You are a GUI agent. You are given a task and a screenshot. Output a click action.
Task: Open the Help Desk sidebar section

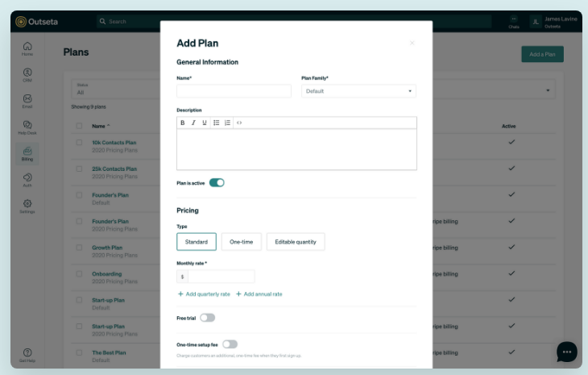point(27,127)
